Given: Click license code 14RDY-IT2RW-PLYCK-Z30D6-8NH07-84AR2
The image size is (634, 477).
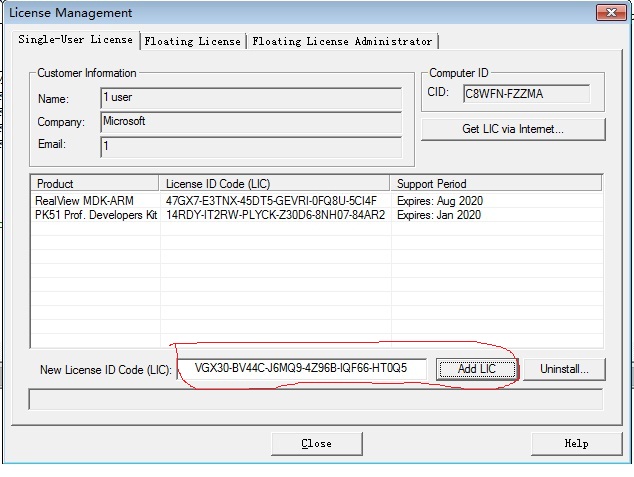Looking at the screenshot, I should click(275, 215).
